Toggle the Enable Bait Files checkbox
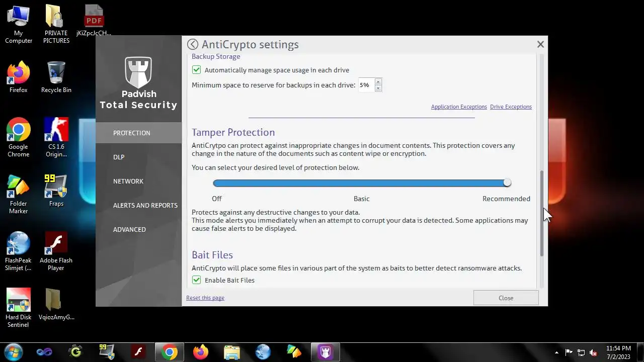Viewport: 644px width, 362px height. coord(196,280)
